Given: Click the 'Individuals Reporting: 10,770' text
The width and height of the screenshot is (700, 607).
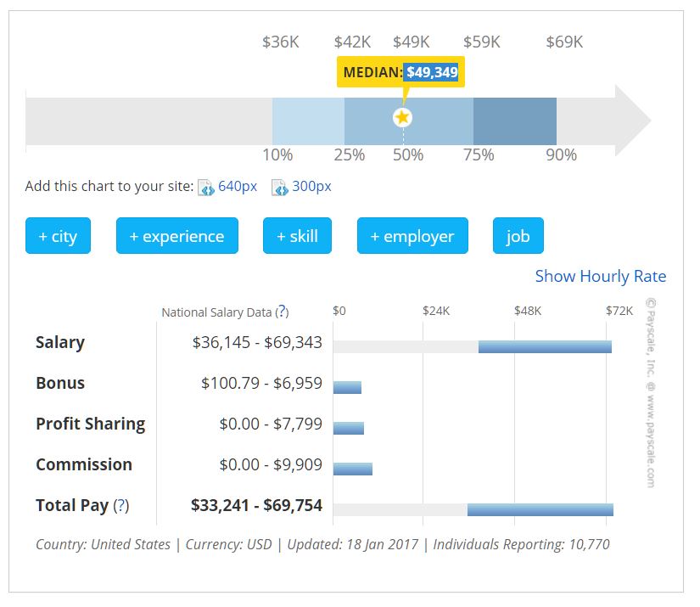Looking at the screenshot, I should click(522, 544).
